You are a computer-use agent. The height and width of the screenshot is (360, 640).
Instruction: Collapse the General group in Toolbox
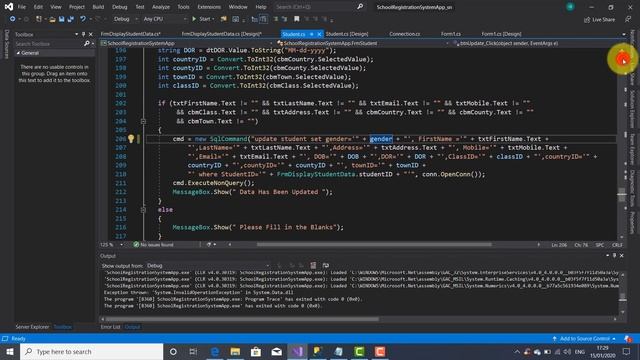[18, 53]
